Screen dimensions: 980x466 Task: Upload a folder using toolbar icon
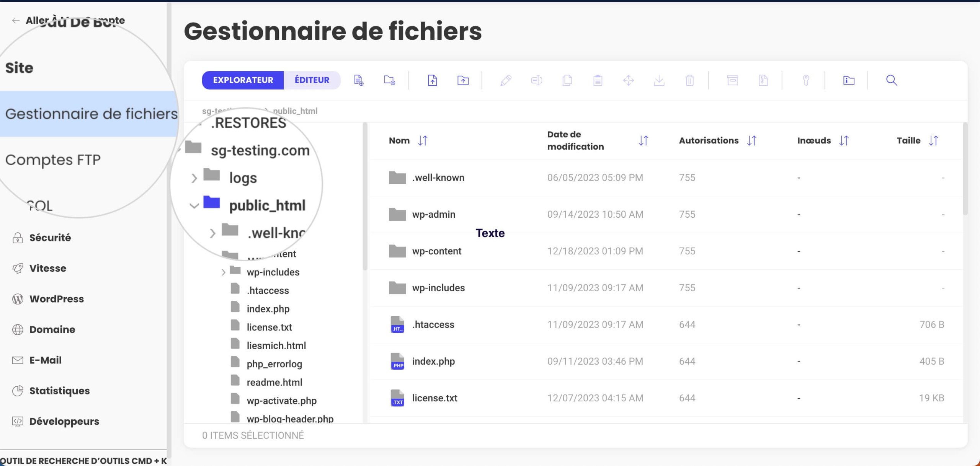(x=463, y=80)
